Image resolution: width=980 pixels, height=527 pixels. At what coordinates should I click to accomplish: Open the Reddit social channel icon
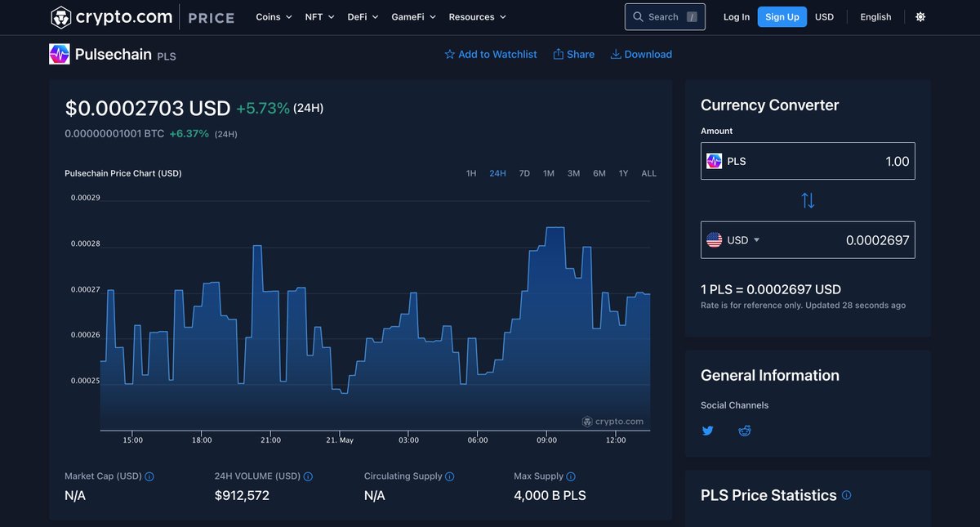pos(744,431)
